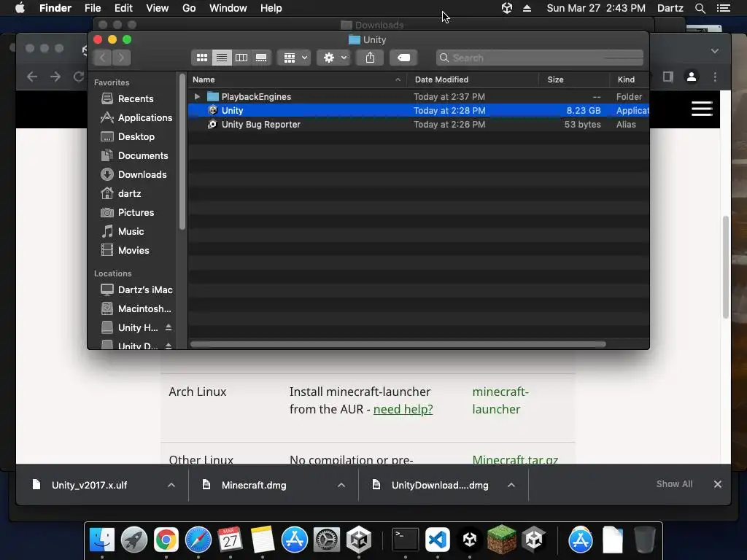747x560 pixels.
Task: Switch Finder to list view
Action: click(x=222, y=58)
